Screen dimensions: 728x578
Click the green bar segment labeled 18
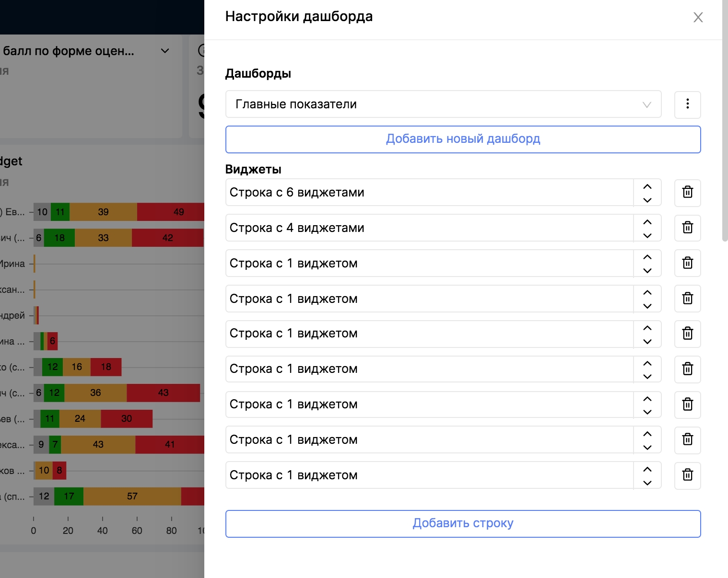pyautogui.click(x=59, y=238)
